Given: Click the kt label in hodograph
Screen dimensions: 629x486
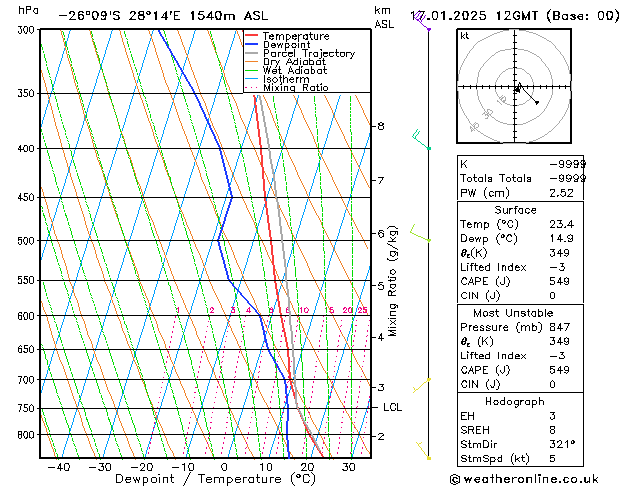Looking at the screenshot, I should pyautogui.click(x=465, y=36).
